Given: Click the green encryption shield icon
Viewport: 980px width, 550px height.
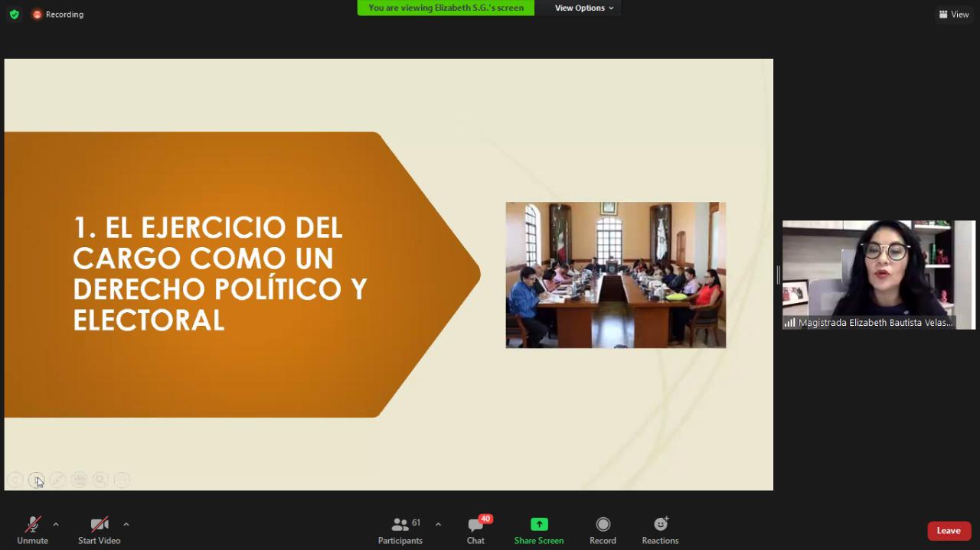Looking at the screenshot, I should point(14,15).
